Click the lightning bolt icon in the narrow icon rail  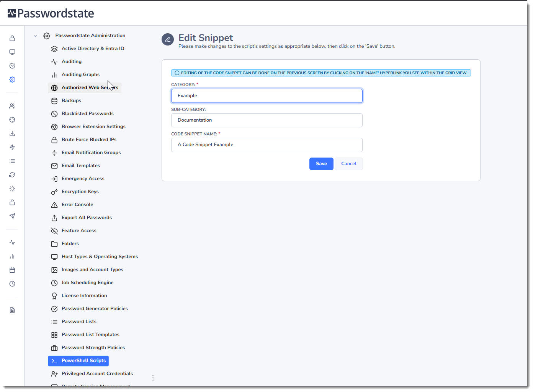[12, 147]
